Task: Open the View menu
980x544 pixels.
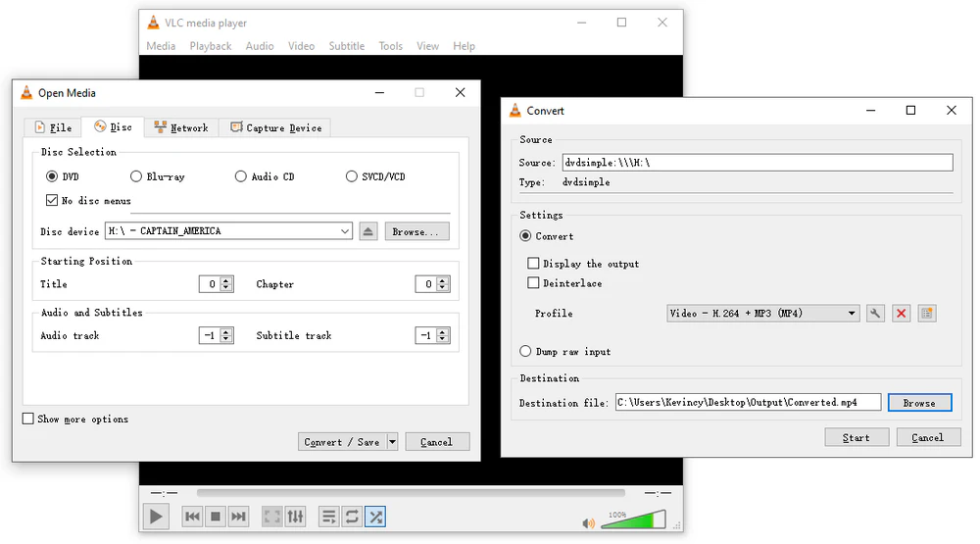Action: pyautogui.click(x=427, y=46)
